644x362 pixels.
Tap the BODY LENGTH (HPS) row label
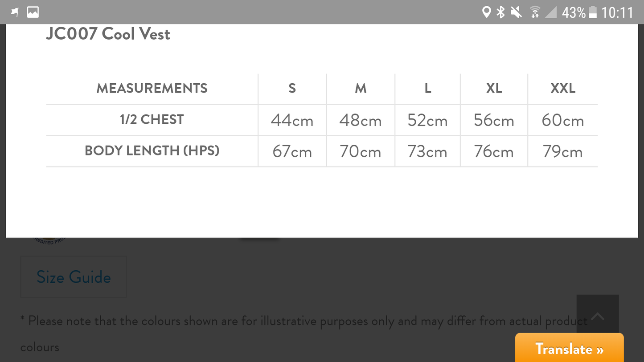[x=152, y=151]
